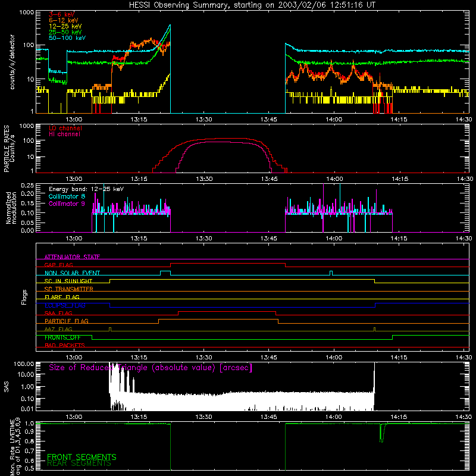Screen dimensions: 476x476
Task: Click the 0.25 value on the modulation axis
Action: (27, 185)
